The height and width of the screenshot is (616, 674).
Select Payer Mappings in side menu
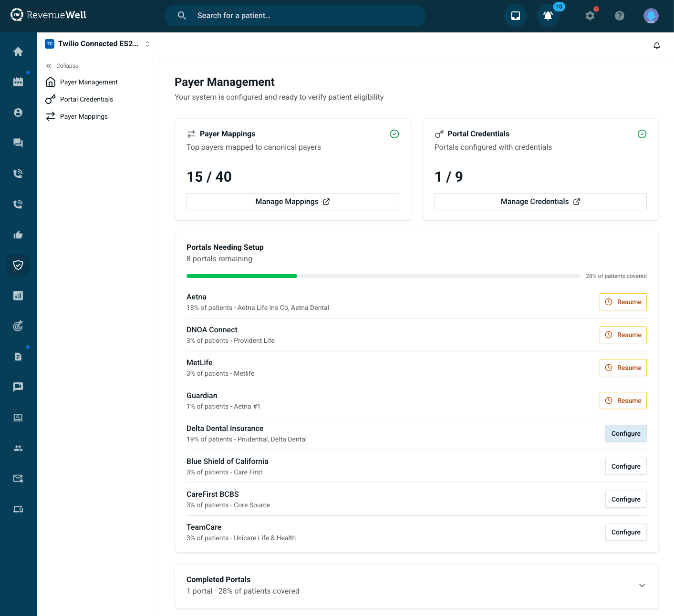pyautogui.click(x=83, y=116)
